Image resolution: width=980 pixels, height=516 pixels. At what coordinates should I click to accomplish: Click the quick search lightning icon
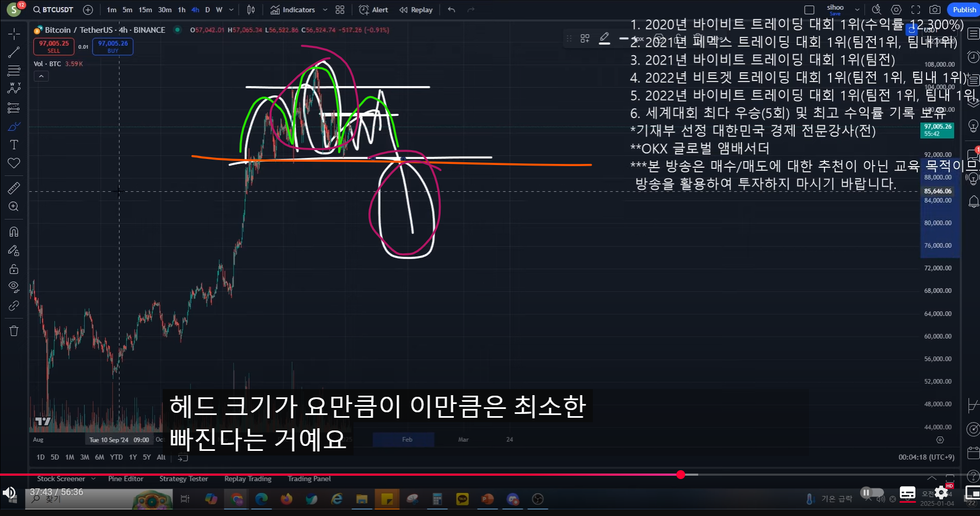pos(876,10)
